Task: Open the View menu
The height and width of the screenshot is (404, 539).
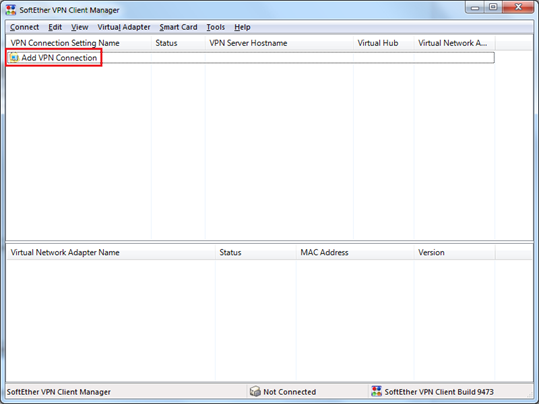Action: pyautogui.click(x=79, y=27)
